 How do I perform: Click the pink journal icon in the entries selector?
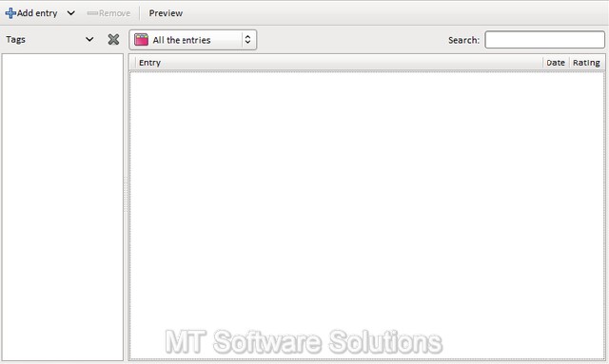pos(141,40)
